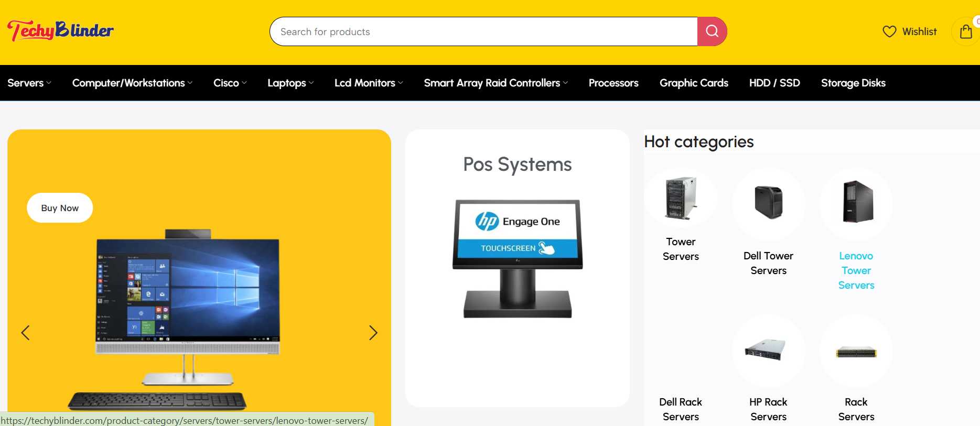Open the Lenovo Tower Servers link

point(856,270)
